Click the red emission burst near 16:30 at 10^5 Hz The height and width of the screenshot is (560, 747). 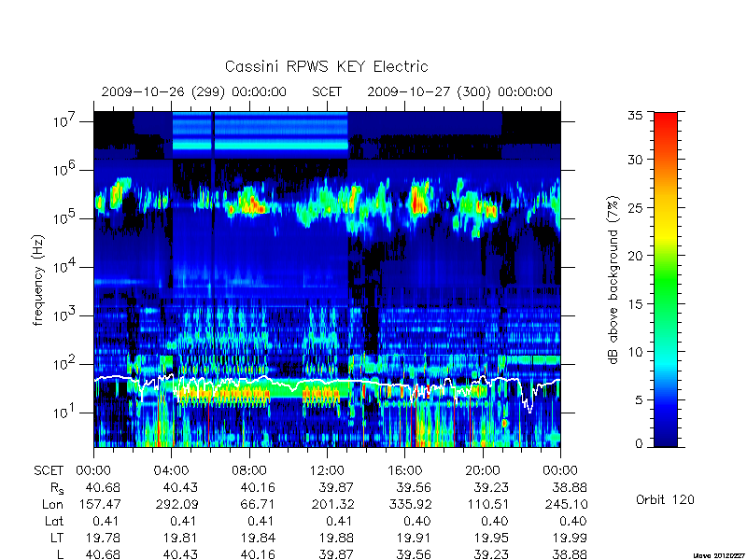(419, 200)
